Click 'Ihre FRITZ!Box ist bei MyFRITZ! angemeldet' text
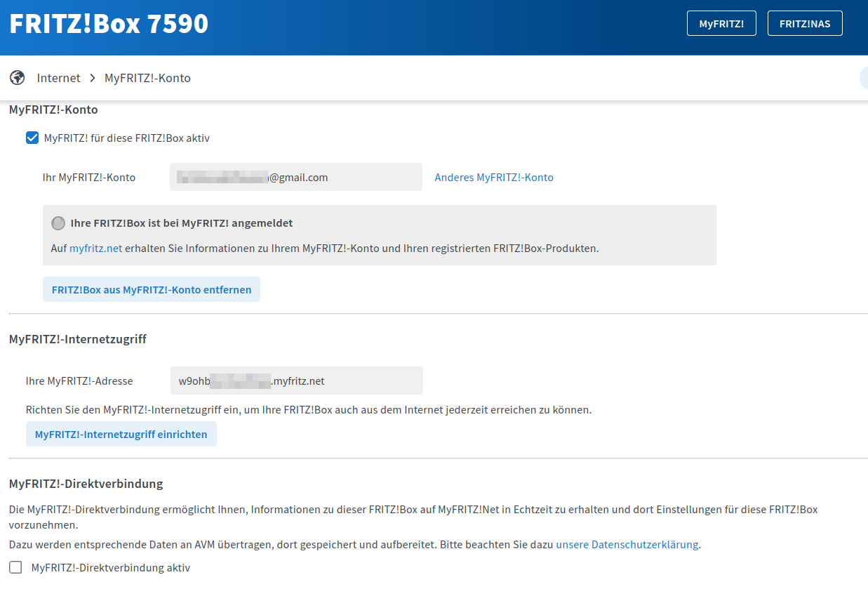This screenshot has width=868, height=589. pyautogui.click(x=182, y=223)
